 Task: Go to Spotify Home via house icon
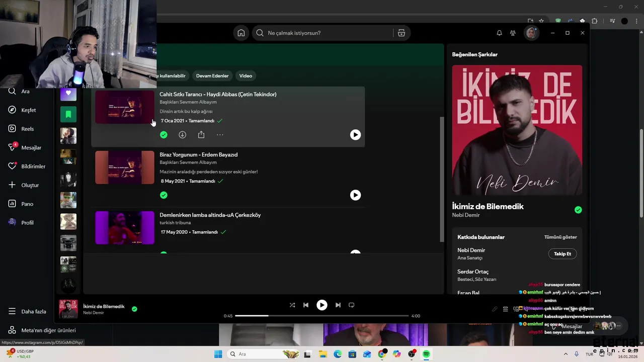pos(241,33)
